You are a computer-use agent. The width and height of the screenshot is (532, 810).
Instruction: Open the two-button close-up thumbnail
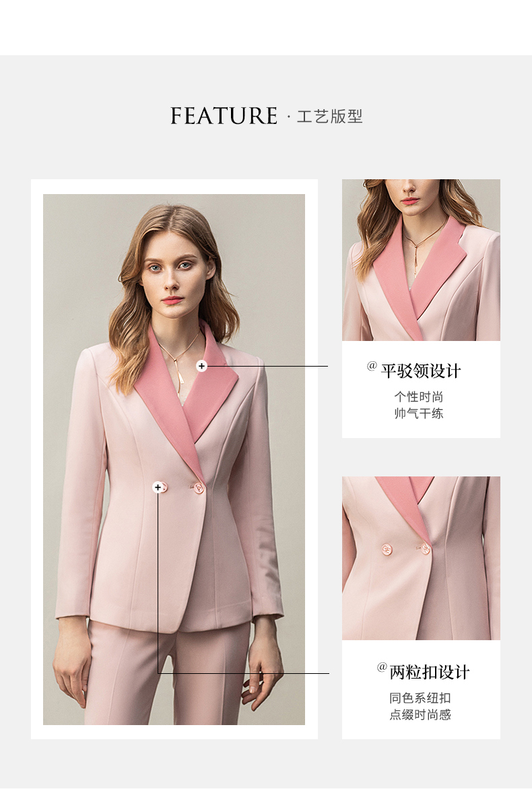[x=421, y=558]
